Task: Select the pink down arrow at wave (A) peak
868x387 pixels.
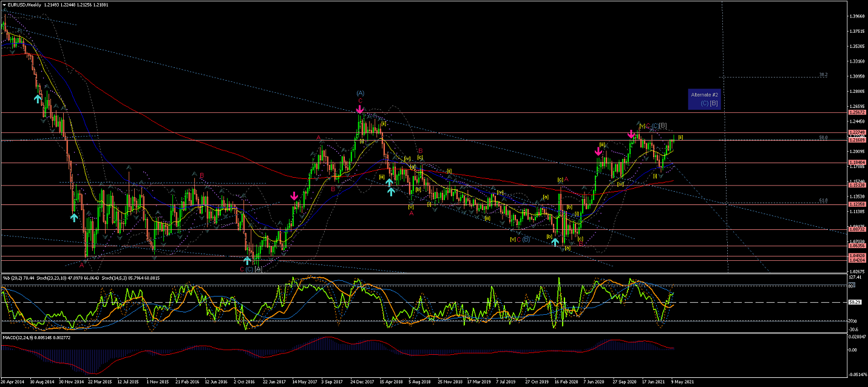Action: 360,110
